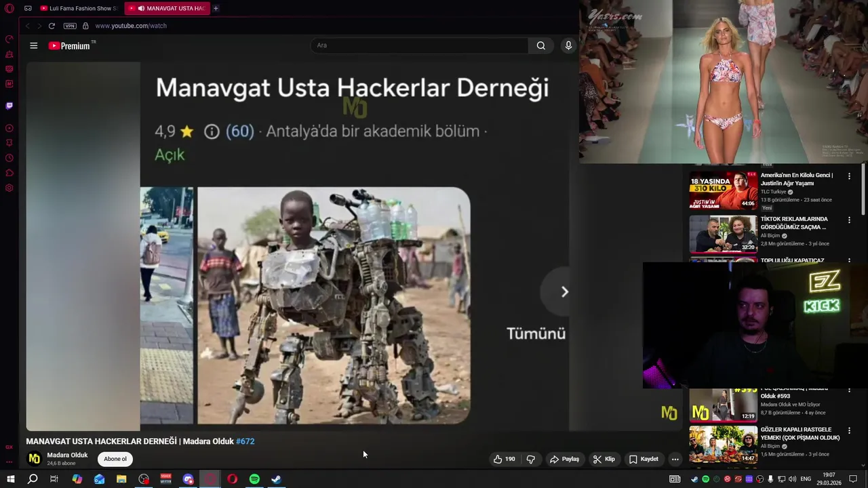Image resolution: width=868 pixels, height=488 pixels.
Task: Switch input language ENG in tray
Action: coord(806,479)
